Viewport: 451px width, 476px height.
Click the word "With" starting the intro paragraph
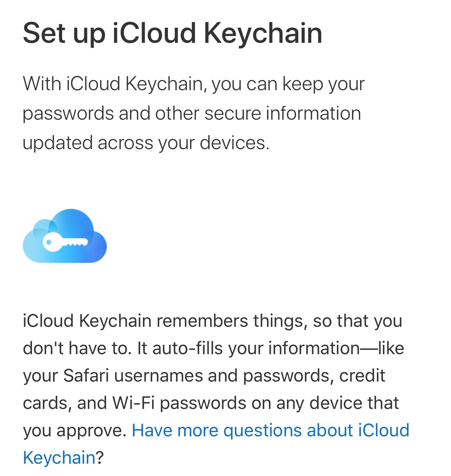pos(42,84)
